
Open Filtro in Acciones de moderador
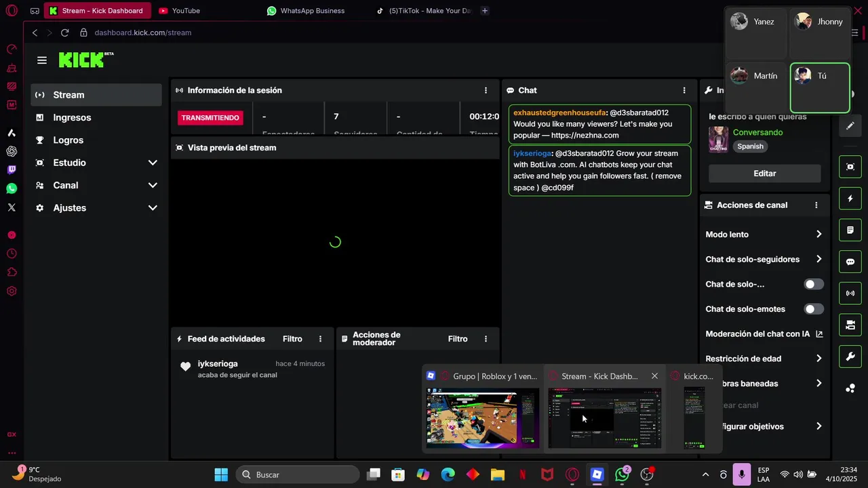point(458,339)
